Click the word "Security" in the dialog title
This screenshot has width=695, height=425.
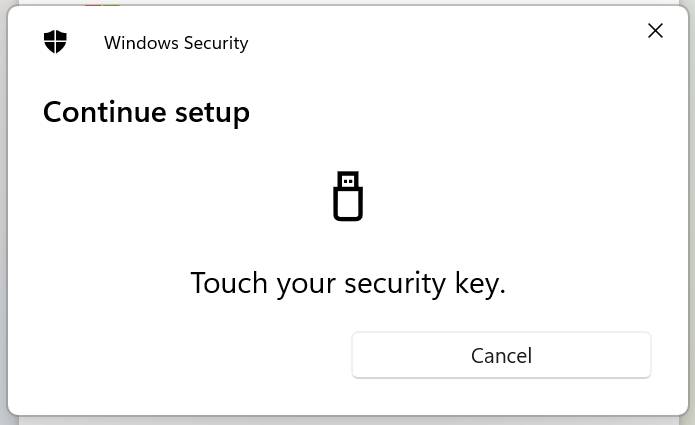216,44
